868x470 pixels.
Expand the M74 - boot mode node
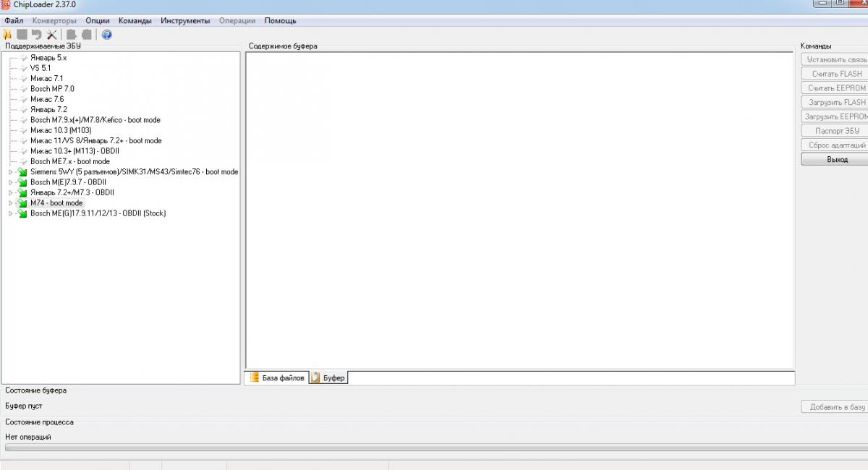11,203
